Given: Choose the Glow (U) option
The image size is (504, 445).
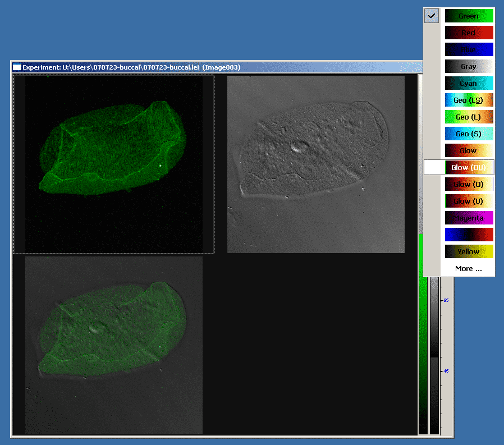Looking at the screenshot, I should pyautogui.click(x=469, y=201).
